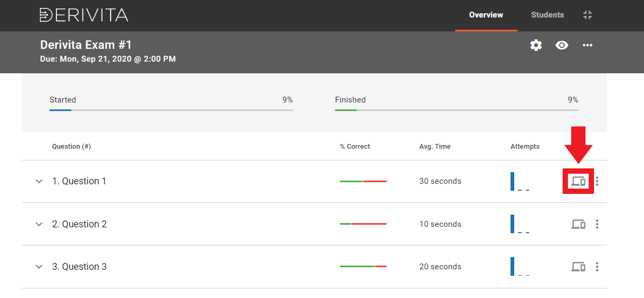
Task: Click the devices icon for Question 2
Action: pos(578,224)
